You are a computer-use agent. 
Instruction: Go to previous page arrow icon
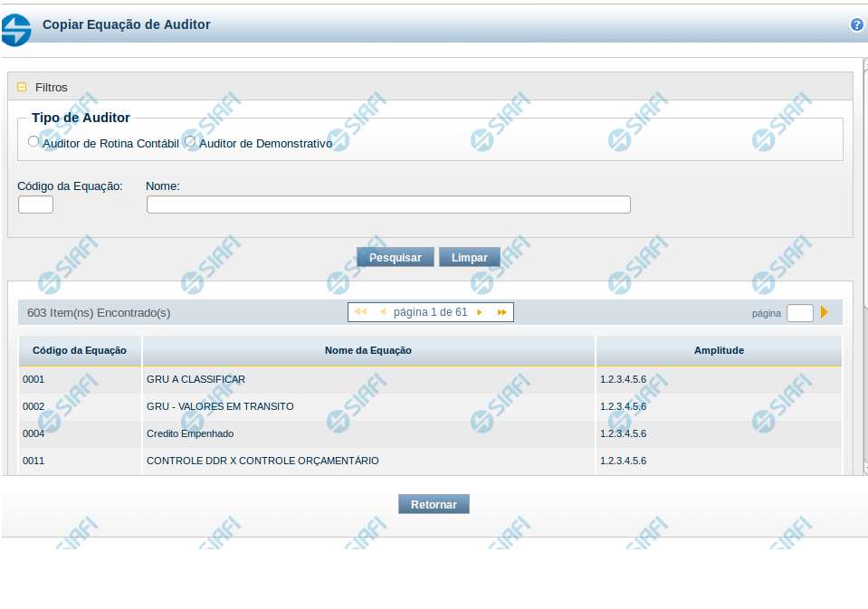[x=382, y=312]
